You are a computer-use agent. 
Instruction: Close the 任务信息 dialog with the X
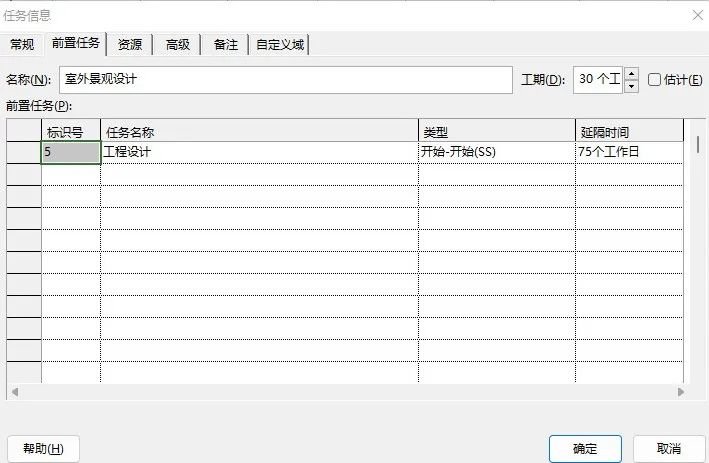point(698,15)
